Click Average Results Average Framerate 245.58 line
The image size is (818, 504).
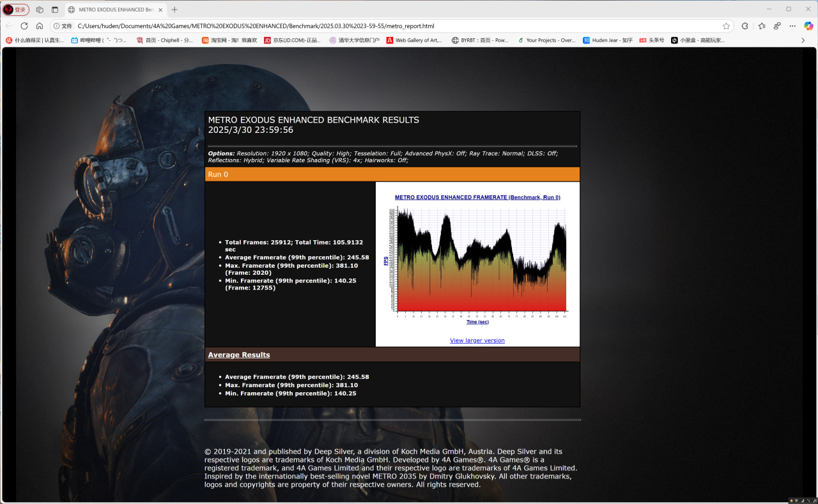click(x=297, y=377)
